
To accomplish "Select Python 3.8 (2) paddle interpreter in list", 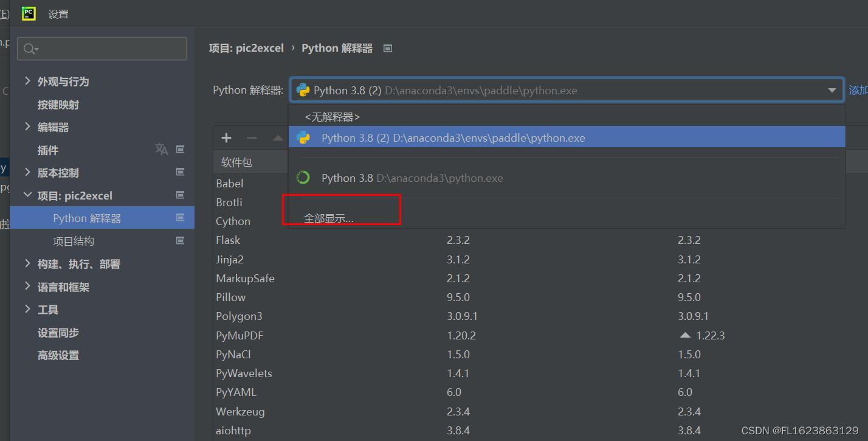I will 567,137.
